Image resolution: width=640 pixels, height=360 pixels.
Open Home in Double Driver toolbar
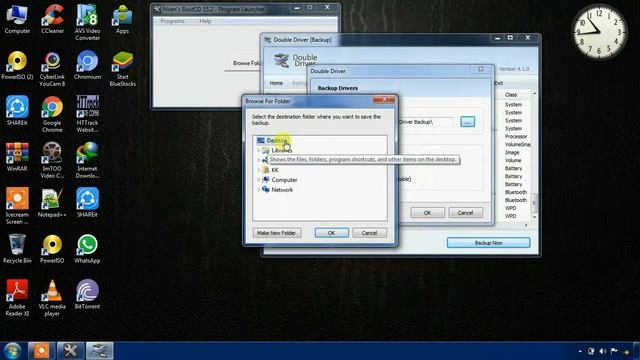(x=276, y=83)
